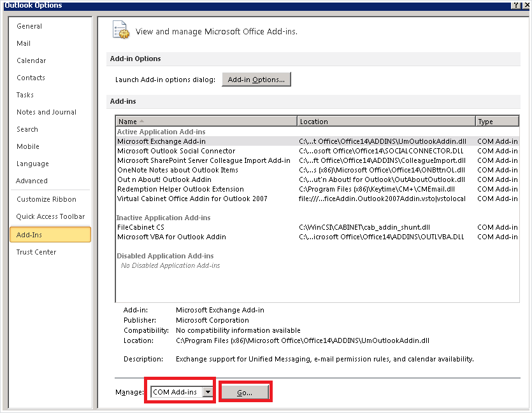Open the Customize Ribbon category
The height and width of the screenshot is (413, 532).
point(47,199)
